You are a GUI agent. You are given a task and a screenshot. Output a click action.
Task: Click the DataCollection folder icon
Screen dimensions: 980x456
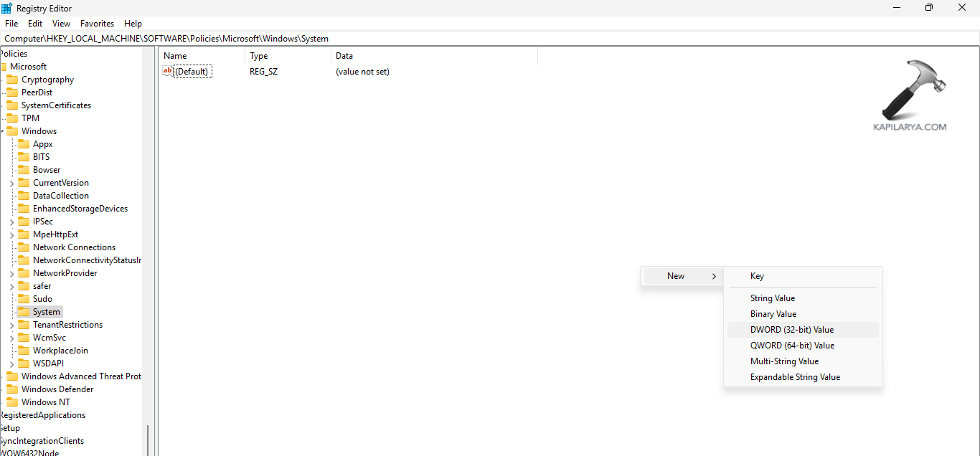(x=24, y=196)
